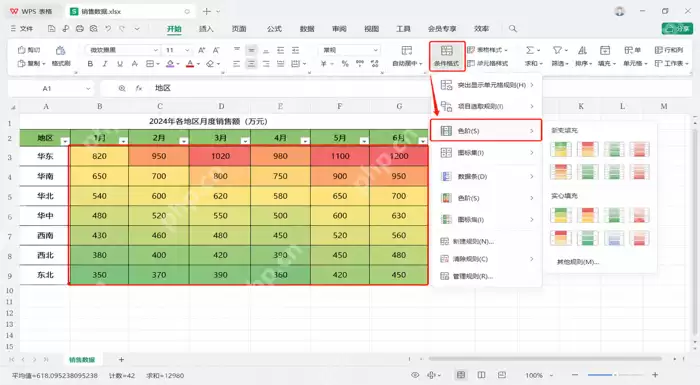Select cell containing 1020

point(220,156)
